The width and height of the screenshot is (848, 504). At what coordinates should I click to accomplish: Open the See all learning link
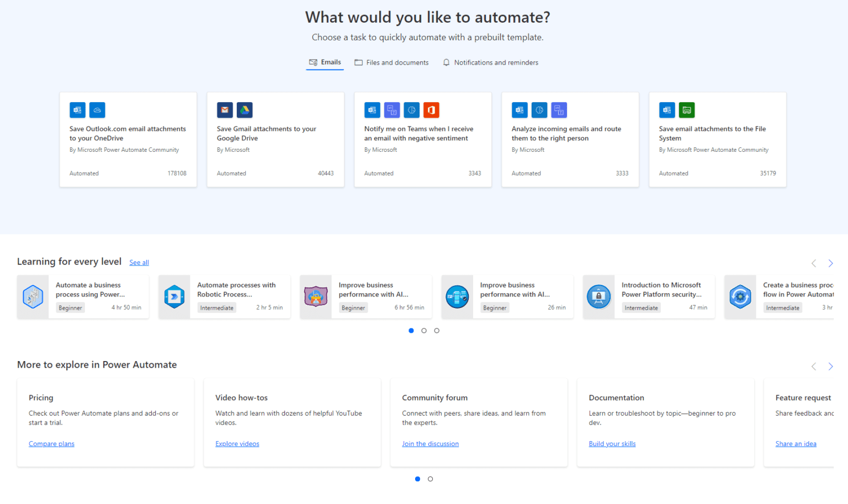point(139,262)
